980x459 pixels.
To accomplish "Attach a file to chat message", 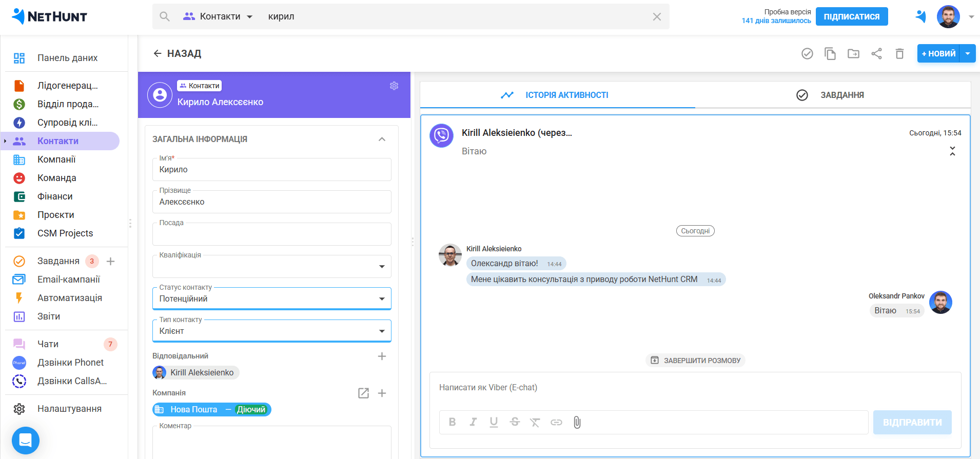I will coord(577,422).
